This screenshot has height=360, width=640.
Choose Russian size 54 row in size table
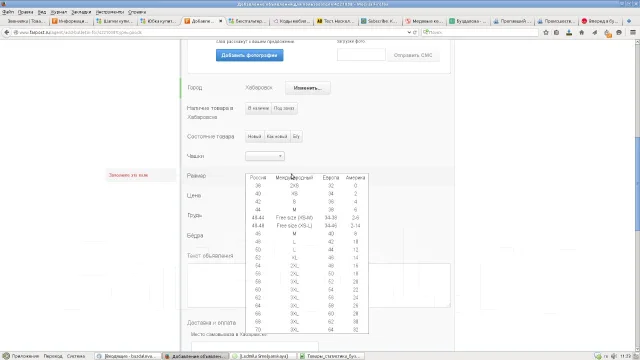[307, 266]
